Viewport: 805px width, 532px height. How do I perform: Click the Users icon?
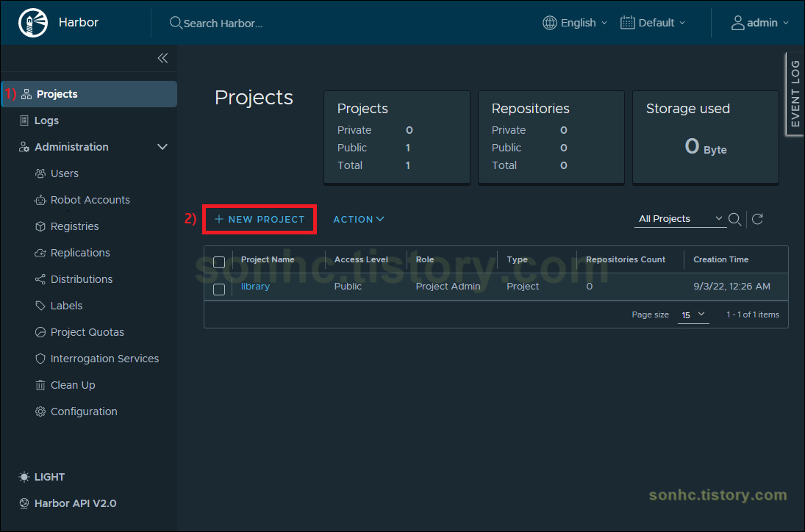point(40,173)
